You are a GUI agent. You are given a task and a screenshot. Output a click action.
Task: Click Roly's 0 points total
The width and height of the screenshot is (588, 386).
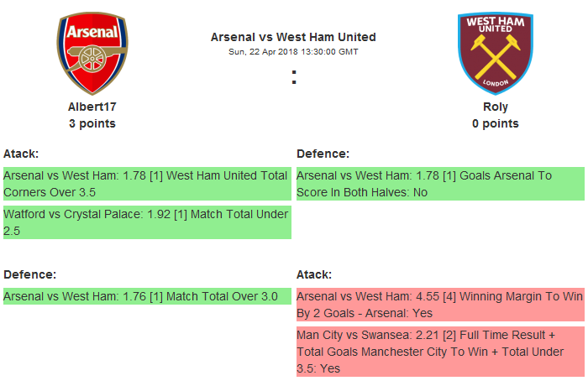click(x=496, y=123)
